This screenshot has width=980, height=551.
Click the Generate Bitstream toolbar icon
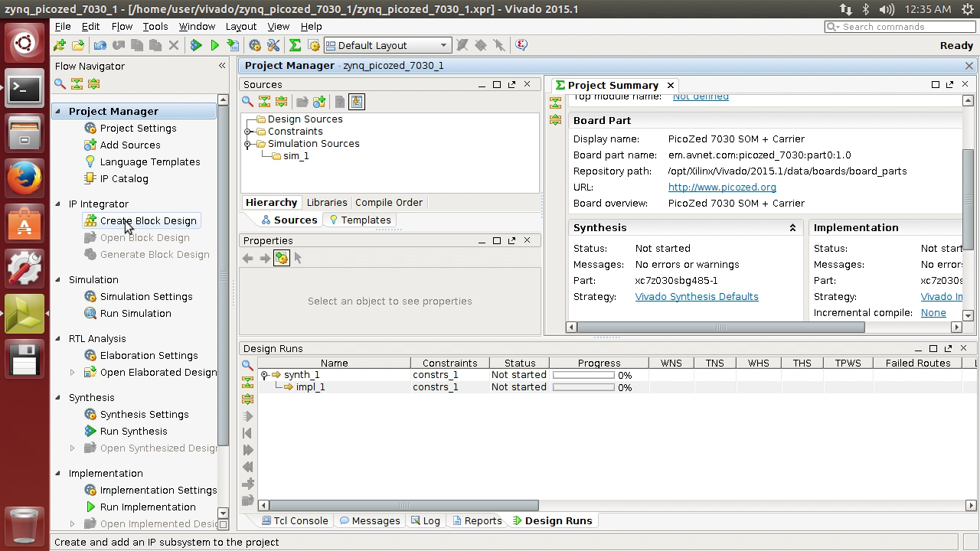(x=233, y=45)
